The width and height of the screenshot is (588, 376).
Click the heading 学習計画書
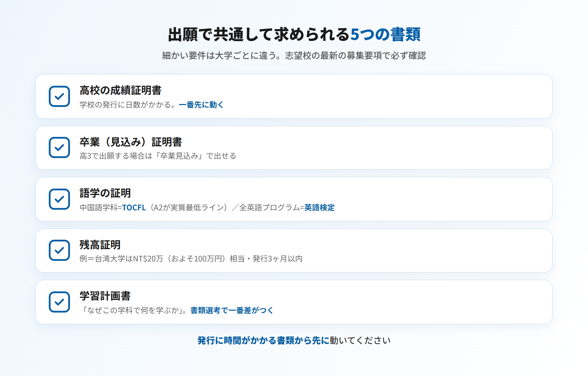(x=105, y=296)
